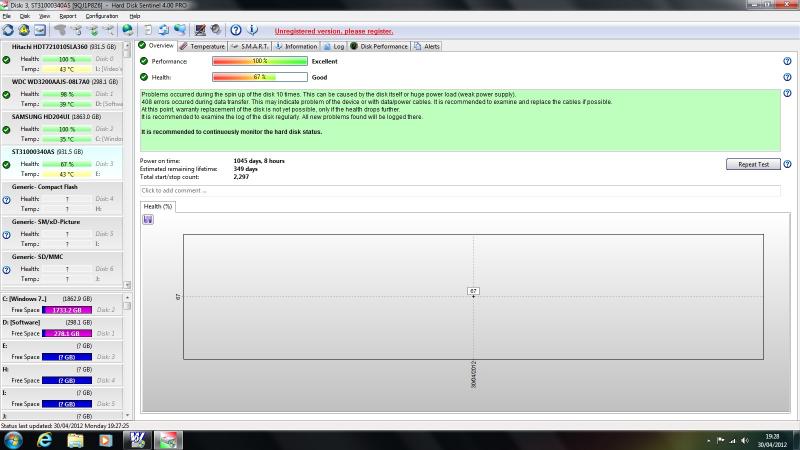800x450 pixels.
Task: Click the grey hard disk toolbar icon
Action: point(216,31)
